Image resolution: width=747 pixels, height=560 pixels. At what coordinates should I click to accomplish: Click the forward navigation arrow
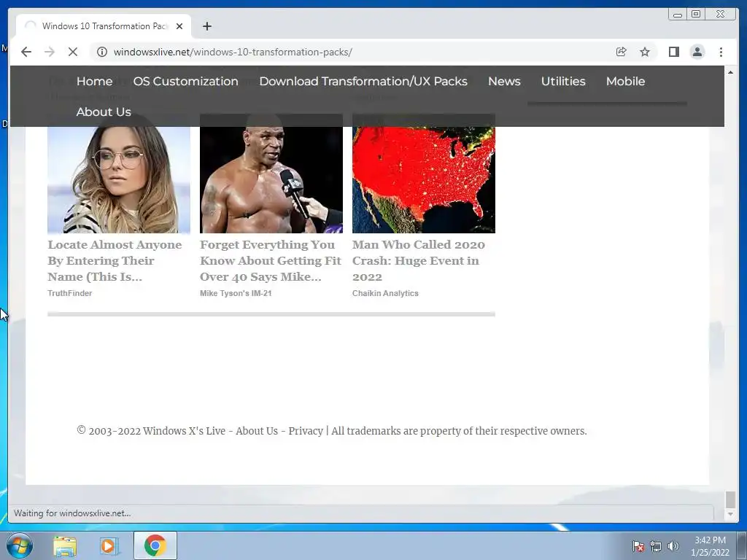(50, 52)
